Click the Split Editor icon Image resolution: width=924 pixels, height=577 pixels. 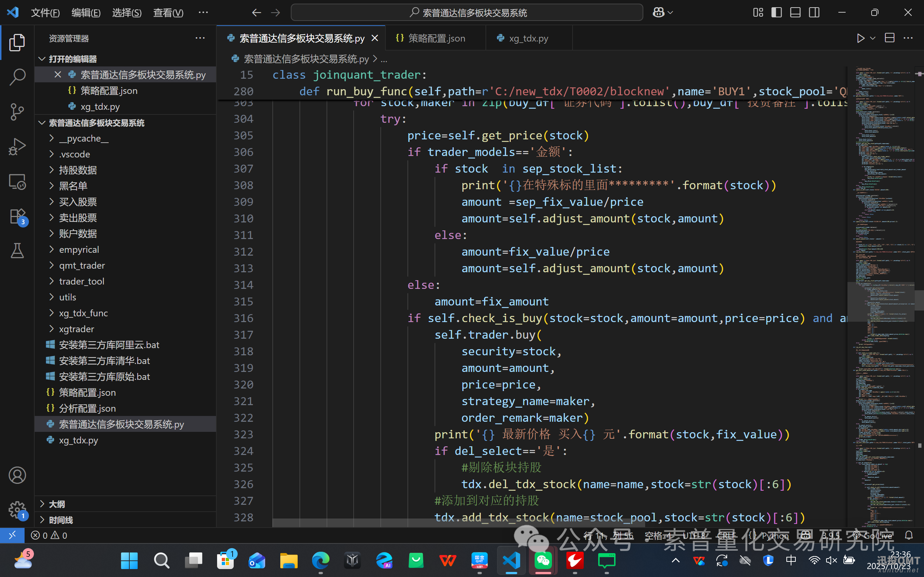890,38
